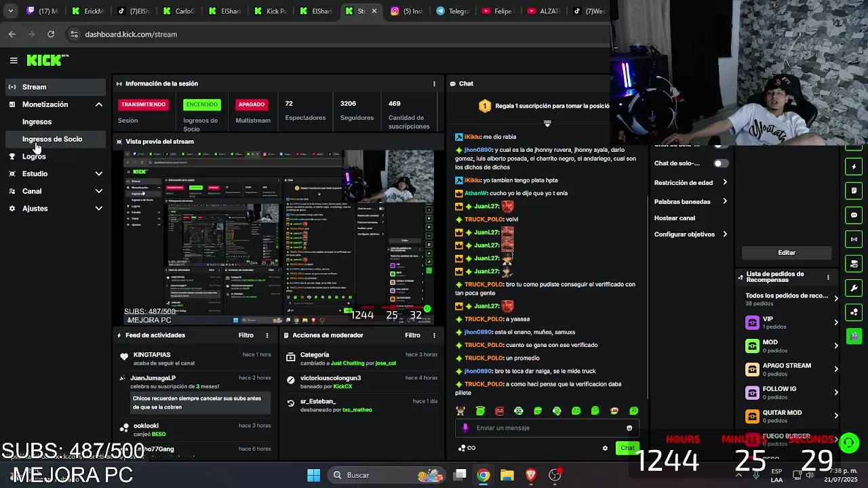Open the browser tab list dropdown arrow
The image size is (868, 488).
point(12,11)
